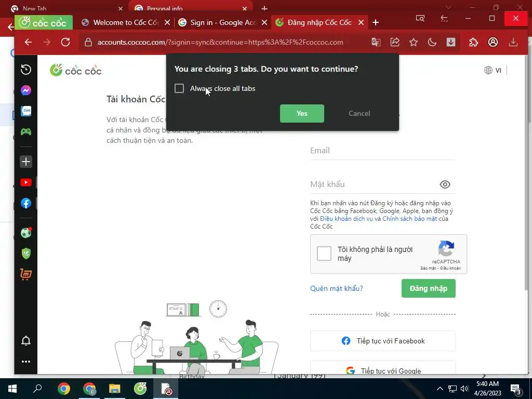
Task: Open Windows Start menu
Action: (12, 389)
